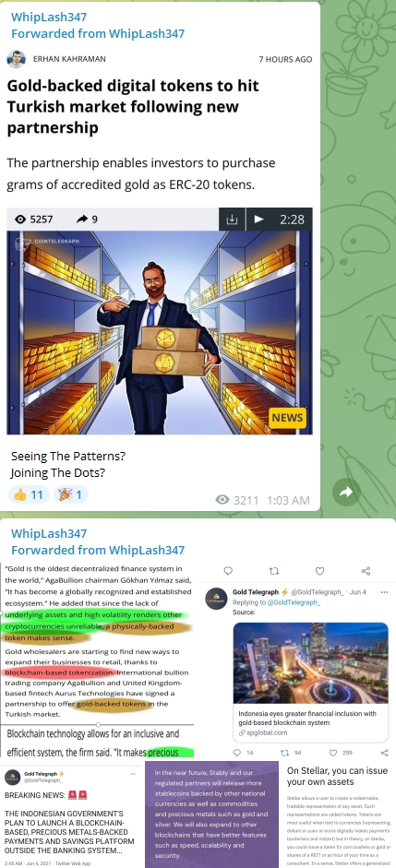The image size is (396, 868).
Task: Click Gold Telegraph avatar on breaking news tweet
Action: pos(12,777)
